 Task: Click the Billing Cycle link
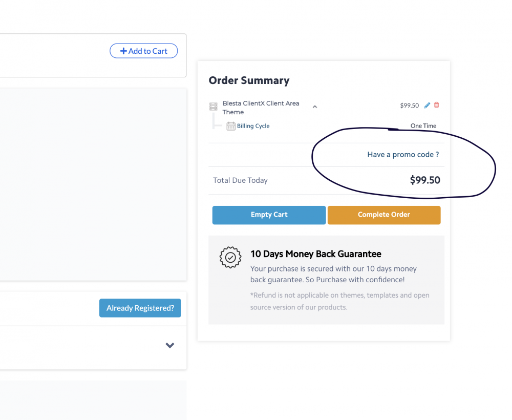[253, 126]
